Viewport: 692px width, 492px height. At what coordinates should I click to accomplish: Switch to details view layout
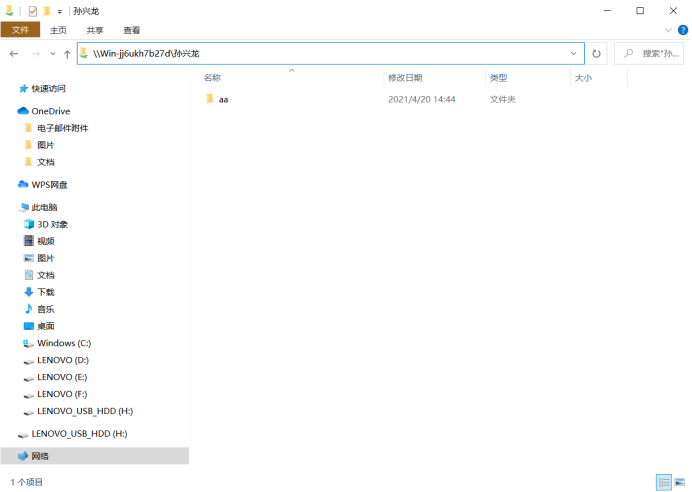point(664,482)
